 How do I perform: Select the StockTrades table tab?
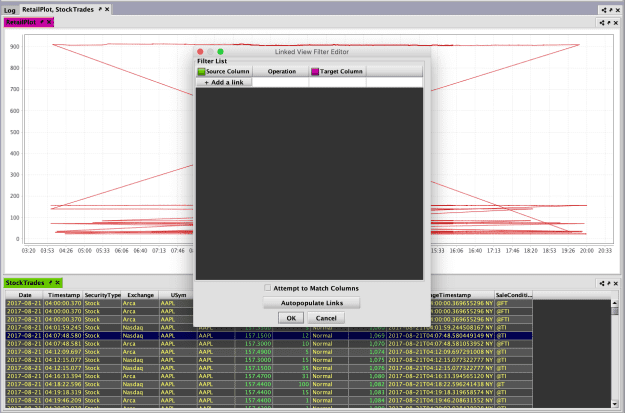coord(23,284)
